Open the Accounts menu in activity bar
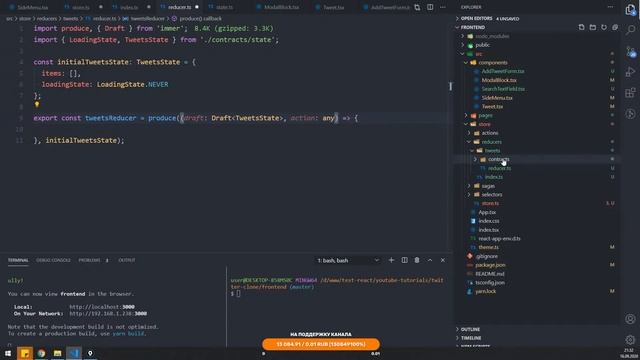The image size is (640, 360). 630,319
